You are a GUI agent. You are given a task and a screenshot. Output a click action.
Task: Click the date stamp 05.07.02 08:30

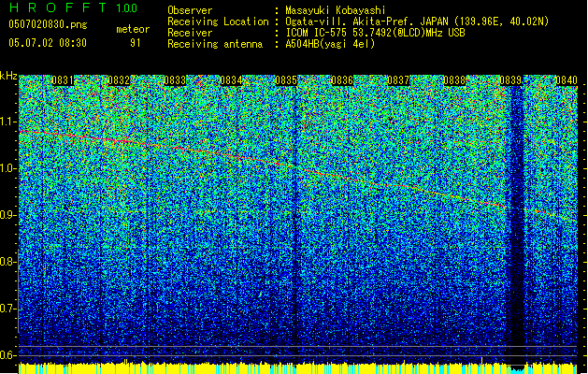click(48, 43)
